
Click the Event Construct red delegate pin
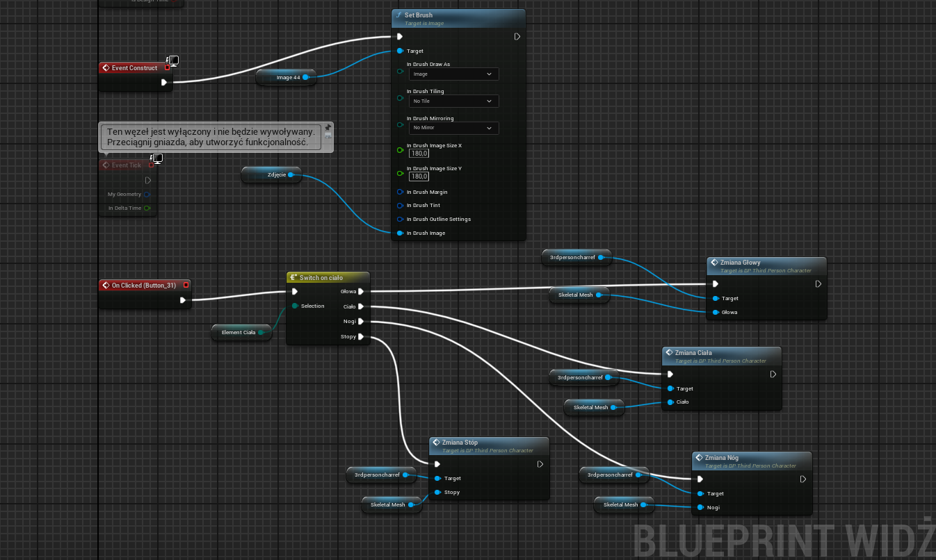(167, 68)
